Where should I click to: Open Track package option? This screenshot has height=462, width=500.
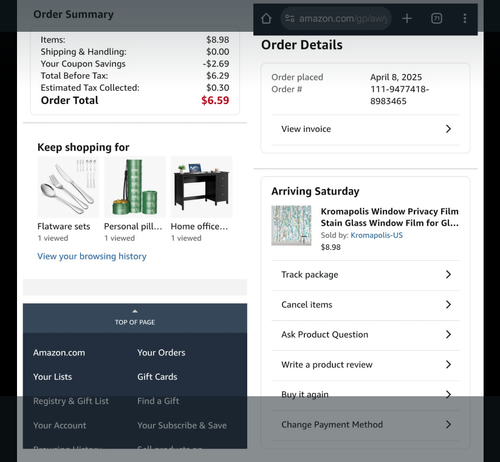365,275
